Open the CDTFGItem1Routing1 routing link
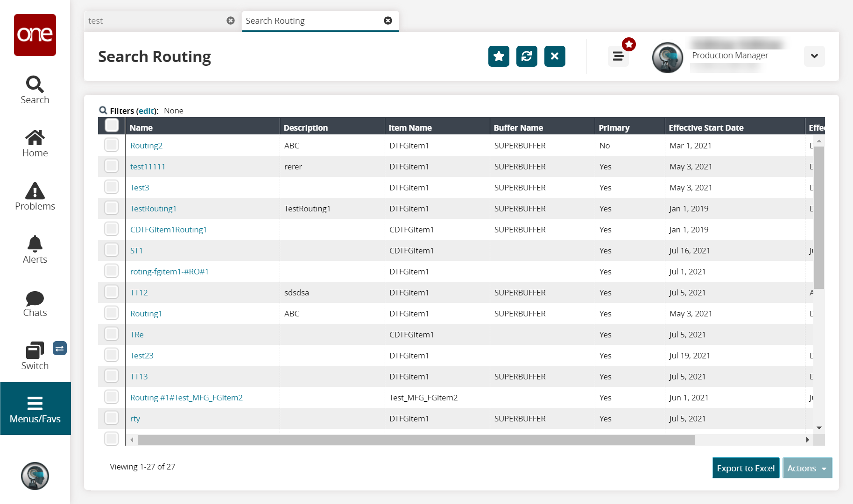 tap(169, 230)
